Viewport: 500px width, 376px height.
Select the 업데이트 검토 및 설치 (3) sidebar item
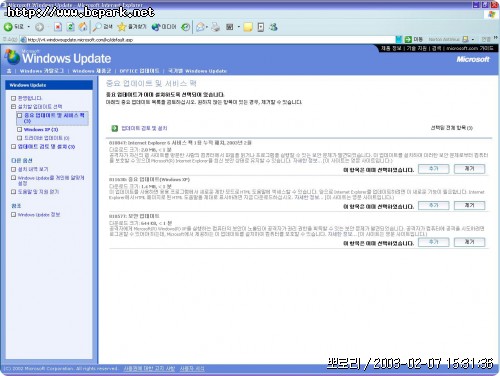[46, 146]
